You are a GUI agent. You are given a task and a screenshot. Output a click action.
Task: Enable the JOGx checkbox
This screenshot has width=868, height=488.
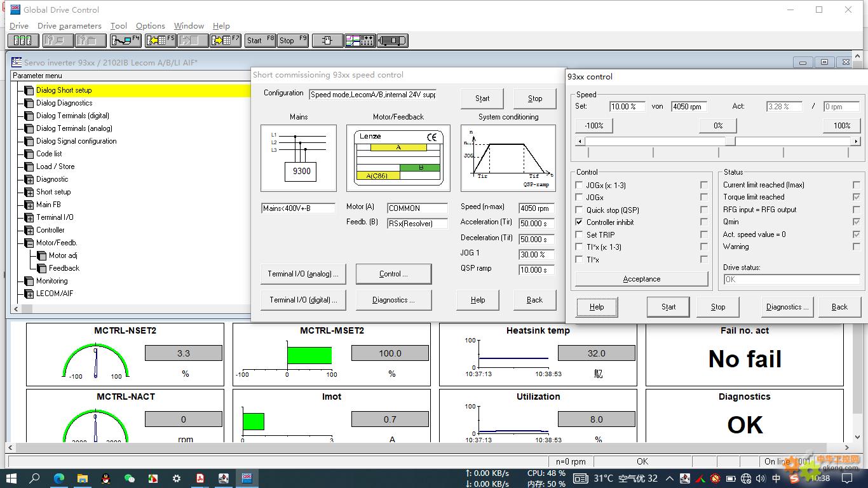click(579, 198)
